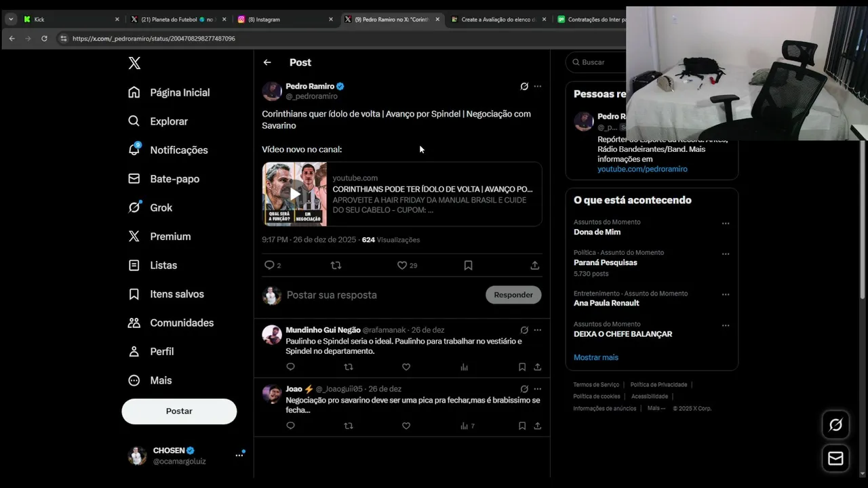
Task: Open more options for Dona de Mim trend
Action: pos(726,223)
